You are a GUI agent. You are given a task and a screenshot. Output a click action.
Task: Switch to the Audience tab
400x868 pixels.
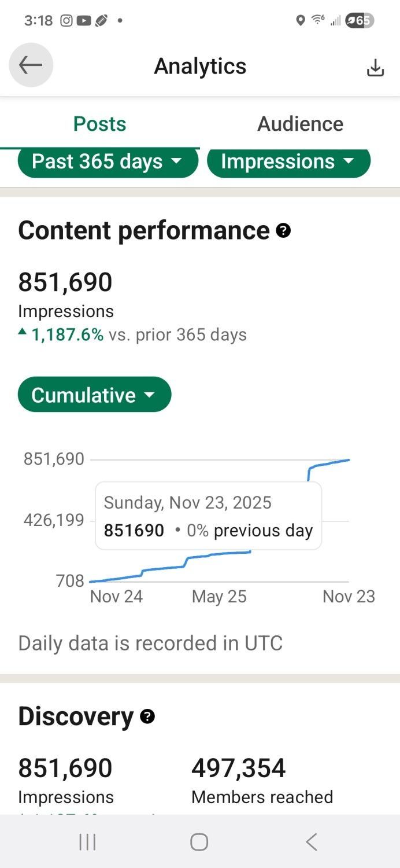[300, 124]
